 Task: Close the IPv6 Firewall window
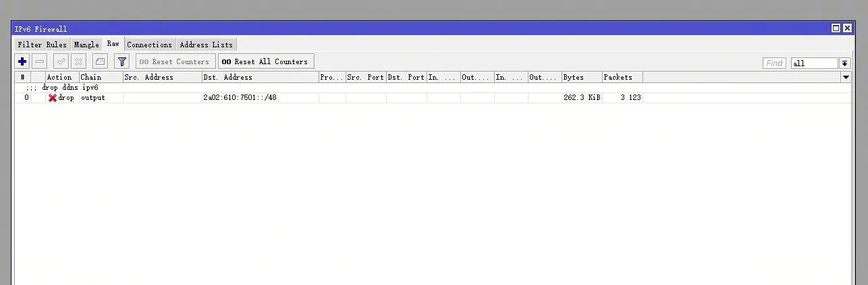tap(848, 28)
